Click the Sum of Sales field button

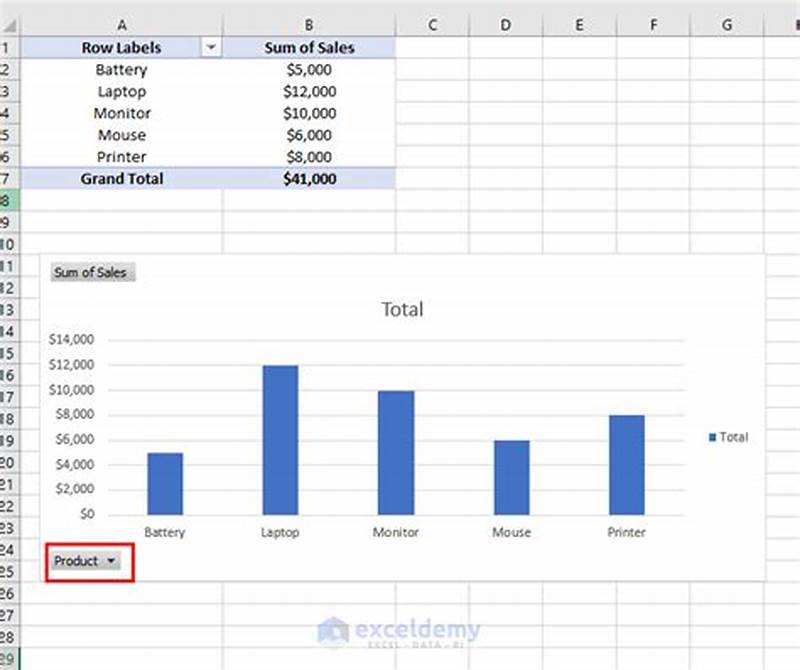point(92,272)
